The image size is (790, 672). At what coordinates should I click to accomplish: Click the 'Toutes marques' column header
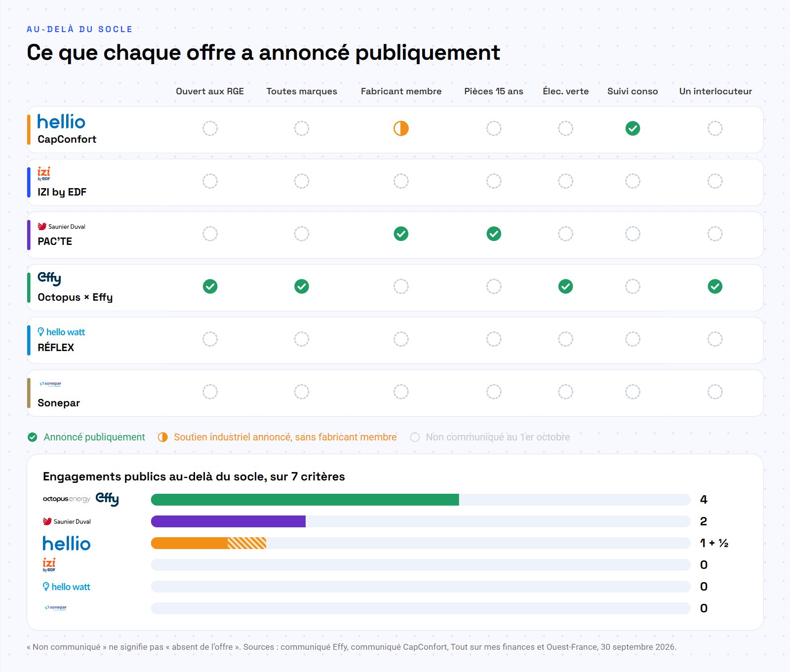pyautogui.click(x=302, y=91)
